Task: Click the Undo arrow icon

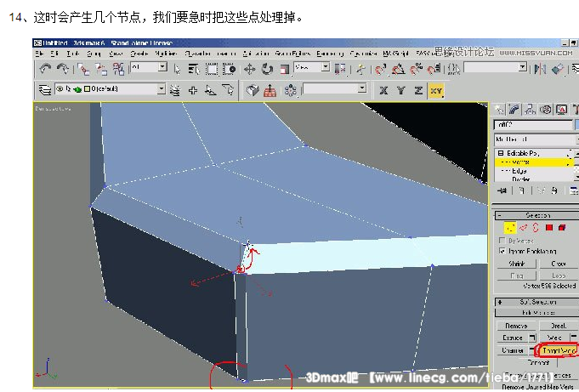Action: pos(45,69)
